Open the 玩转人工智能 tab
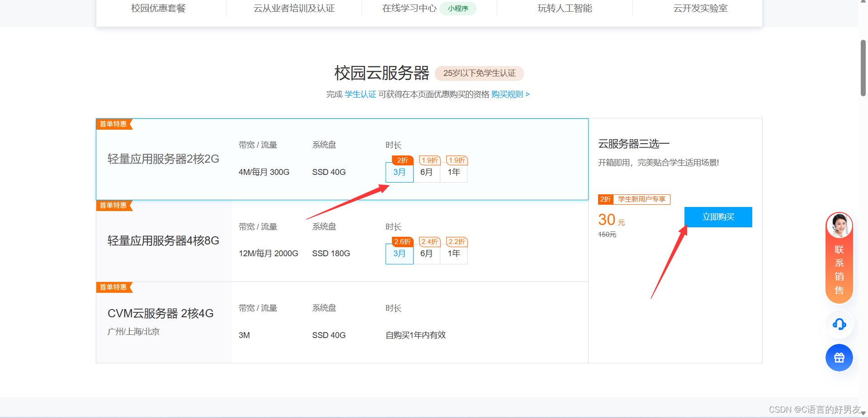Viewport: 868px width, 418px height. click(x=564, y=8)
